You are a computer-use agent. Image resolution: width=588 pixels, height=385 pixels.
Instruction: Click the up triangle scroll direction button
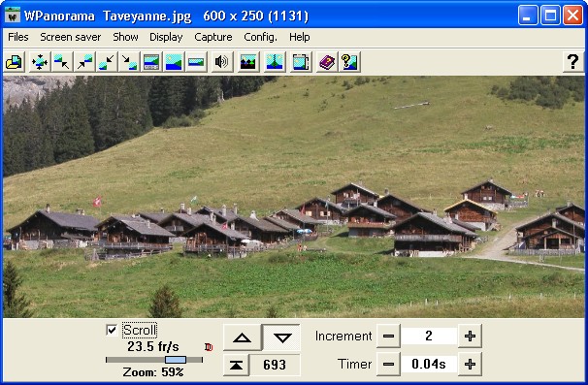pos(243,337)
